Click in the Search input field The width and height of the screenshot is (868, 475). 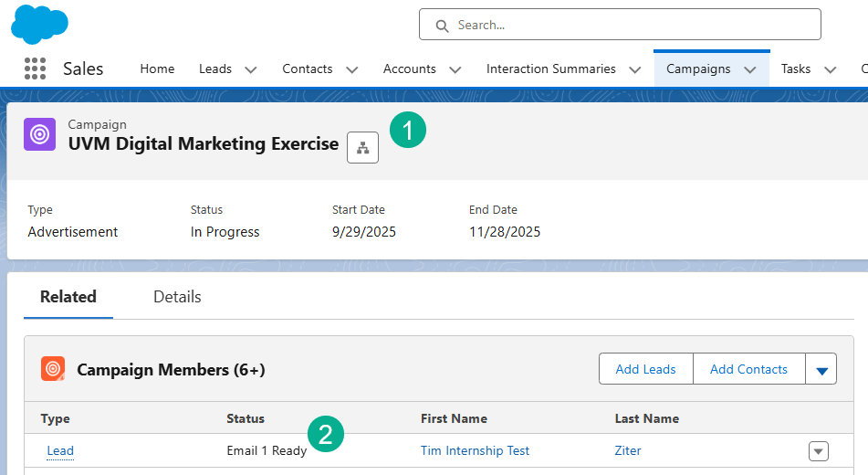pyautogui.click(x=630, y=25)
